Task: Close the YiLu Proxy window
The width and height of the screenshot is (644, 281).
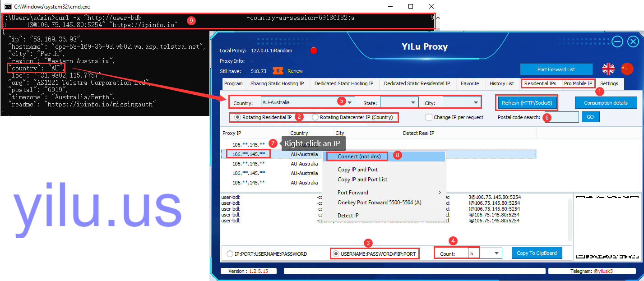Action: pos(633,42)
